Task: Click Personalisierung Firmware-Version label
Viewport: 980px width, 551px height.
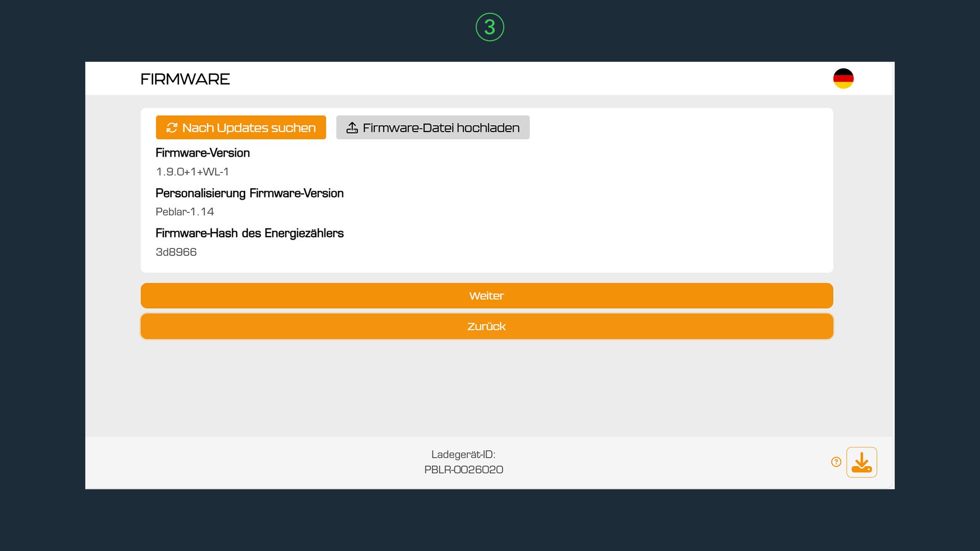Action: click(x=250, y=193)
